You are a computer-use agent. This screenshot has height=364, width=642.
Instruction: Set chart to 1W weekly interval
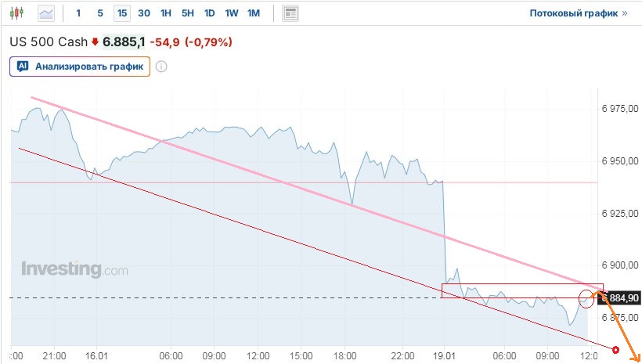point(232,13)
